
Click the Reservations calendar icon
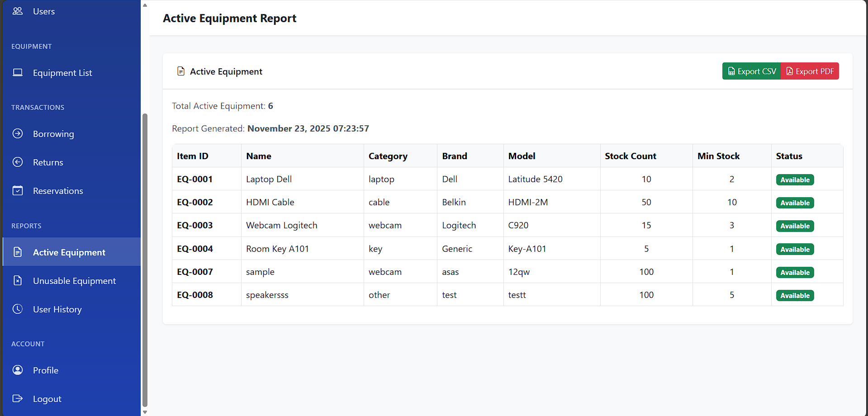[x=18, y=191]
